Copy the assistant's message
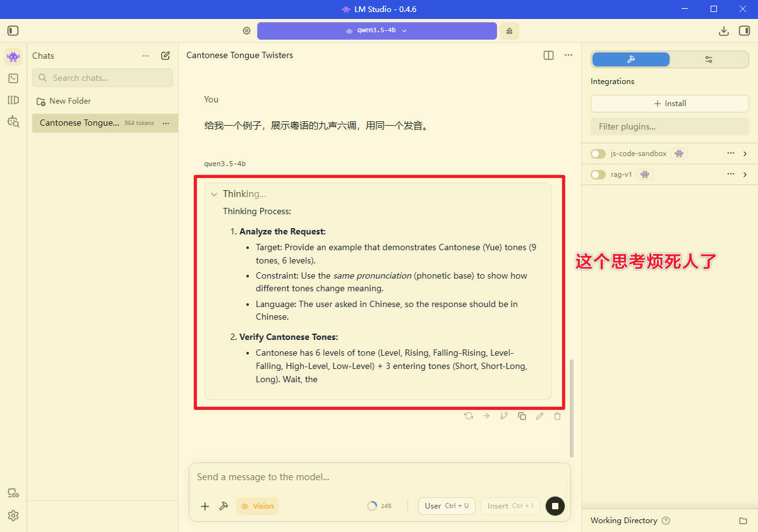 [x=522, y=416]
